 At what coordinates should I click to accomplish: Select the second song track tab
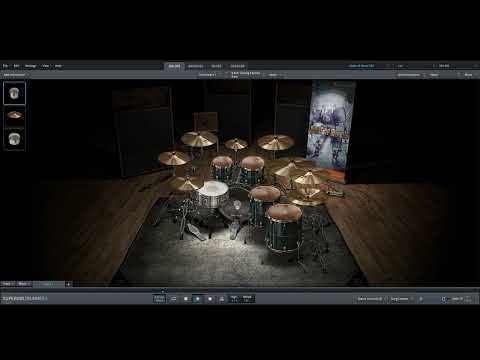23,284
